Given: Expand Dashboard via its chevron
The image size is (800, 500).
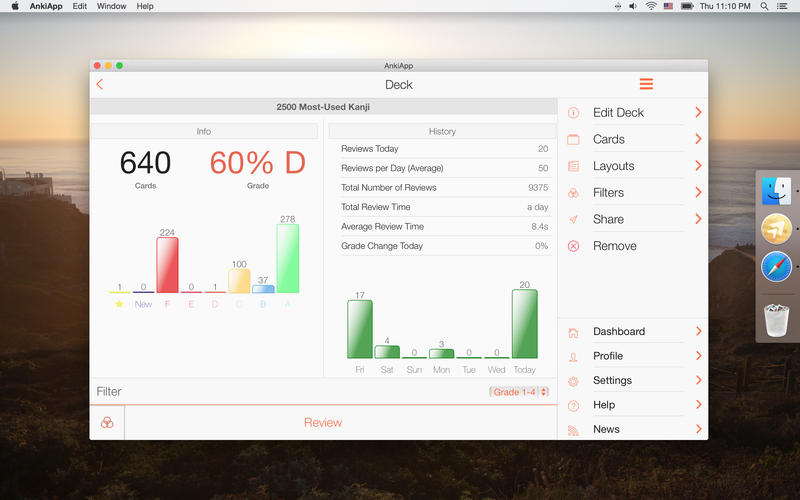Looking at the screenshot, I should coord(698,331).
